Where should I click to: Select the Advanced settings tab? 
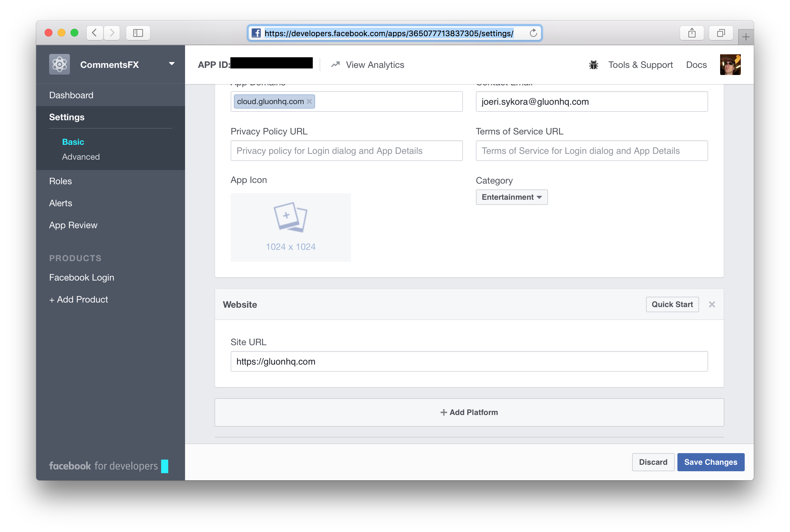coord(82,157)
